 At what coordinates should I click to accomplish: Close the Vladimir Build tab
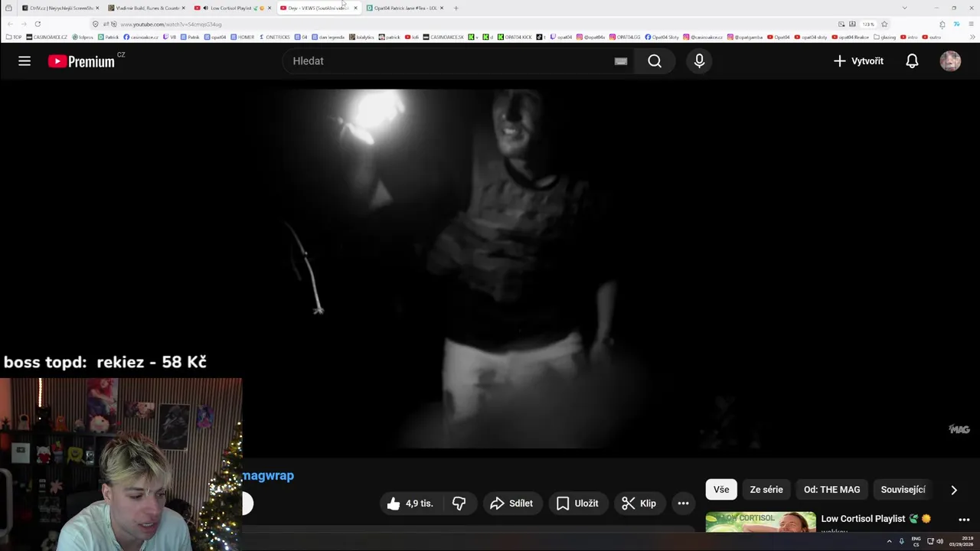(183, 8)
